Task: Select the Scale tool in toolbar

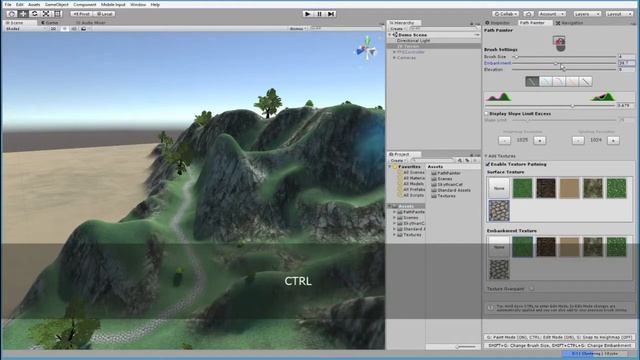Action: [46, 13]
